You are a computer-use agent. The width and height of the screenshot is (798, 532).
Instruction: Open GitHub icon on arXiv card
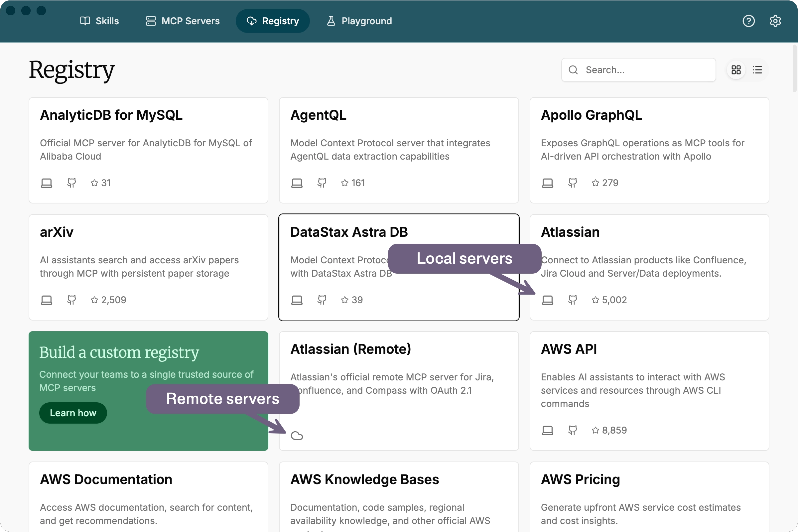click(71, 300)
